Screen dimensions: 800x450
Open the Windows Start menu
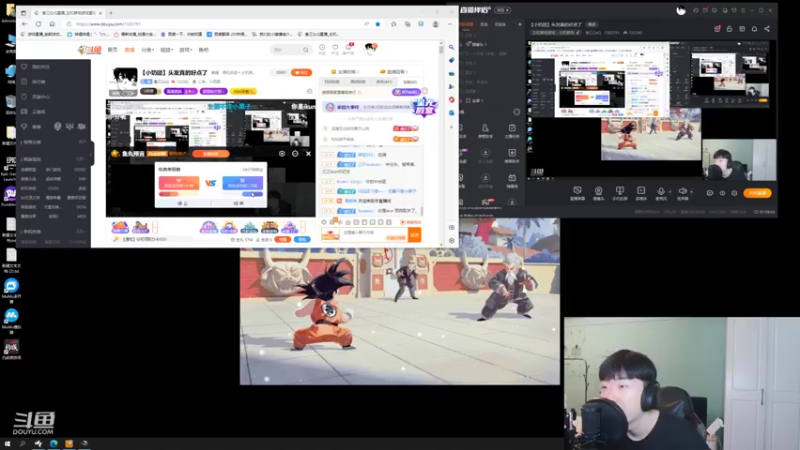pos(7,444)
